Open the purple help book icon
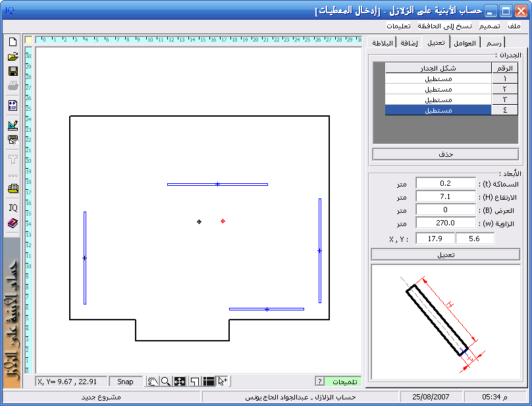This screenshot has width=532, height=406. [x=13, y=223]
